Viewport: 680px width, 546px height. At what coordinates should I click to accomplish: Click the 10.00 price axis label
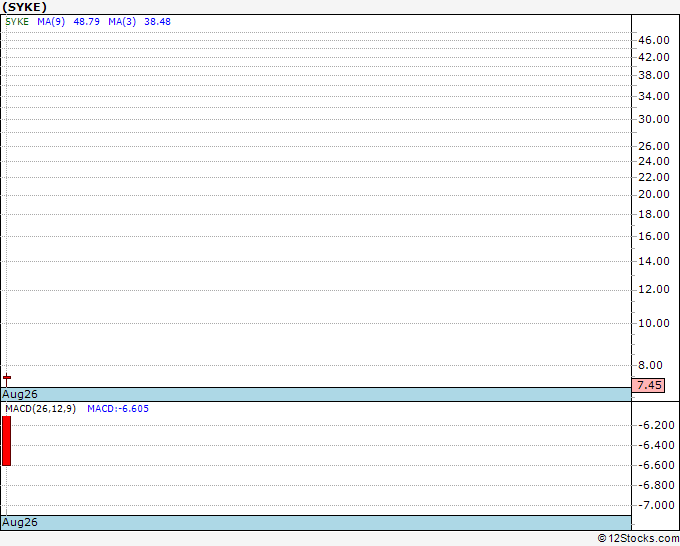pos(654,323)
